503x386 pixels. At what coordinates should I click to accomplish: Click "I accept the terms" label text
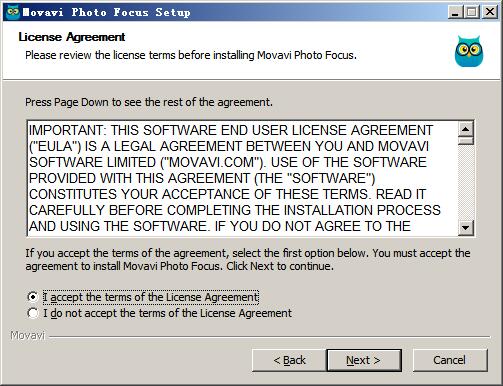(151, 297)
